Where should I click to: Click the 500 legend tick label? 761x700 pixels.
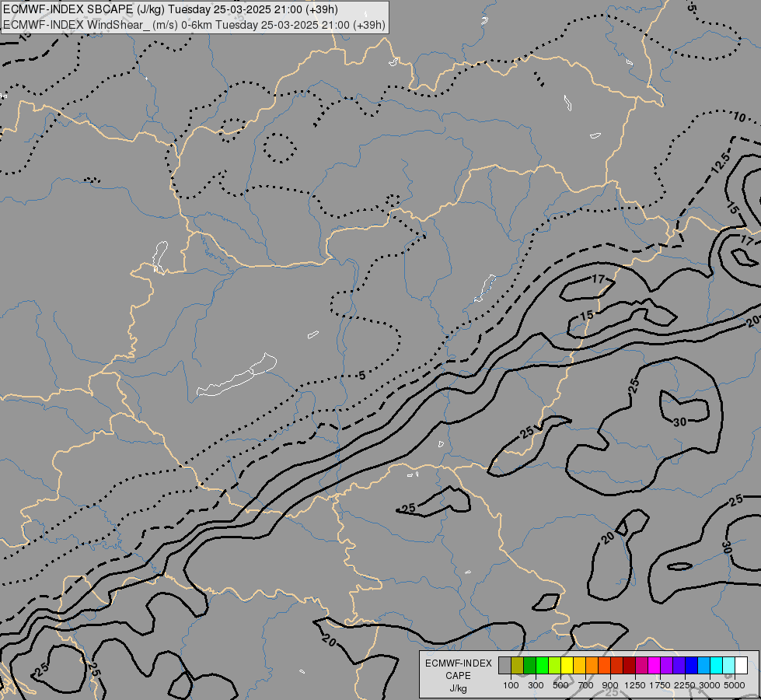[x=560, y=685]
